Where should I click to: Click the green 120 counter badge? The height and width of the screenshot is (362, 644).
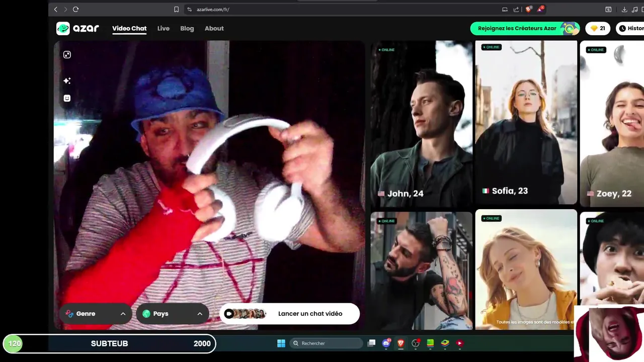(14, 344)
